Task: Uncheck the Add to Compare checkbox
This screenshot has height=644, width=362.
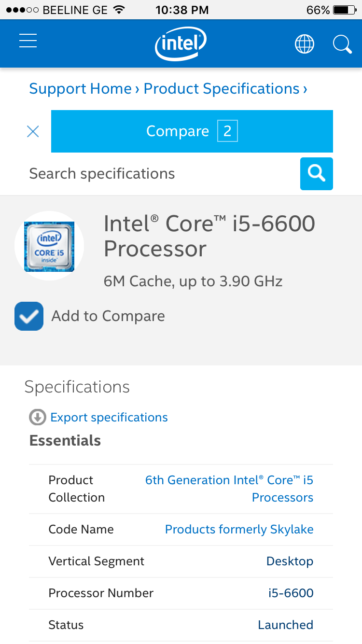Action: pyautogui.click(x=29, y=316)
